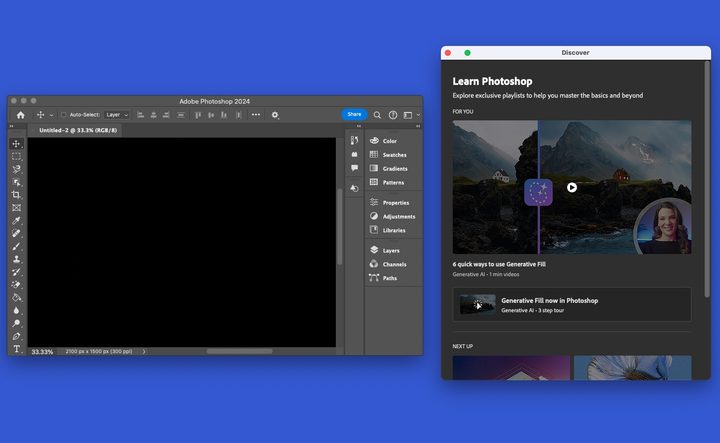Open the Swatches panel
720x443 pixels.
coord(393,155)
